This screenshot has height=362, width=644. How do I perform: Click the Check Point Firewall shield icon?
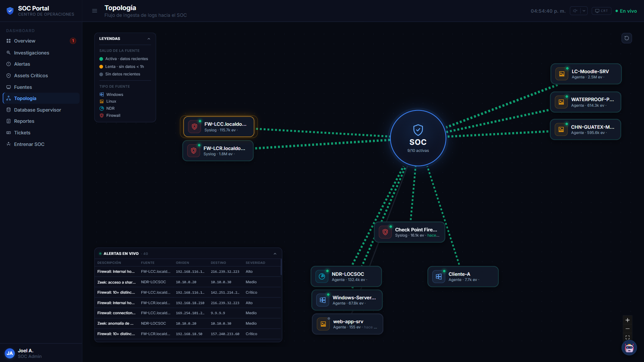(385, 232)
